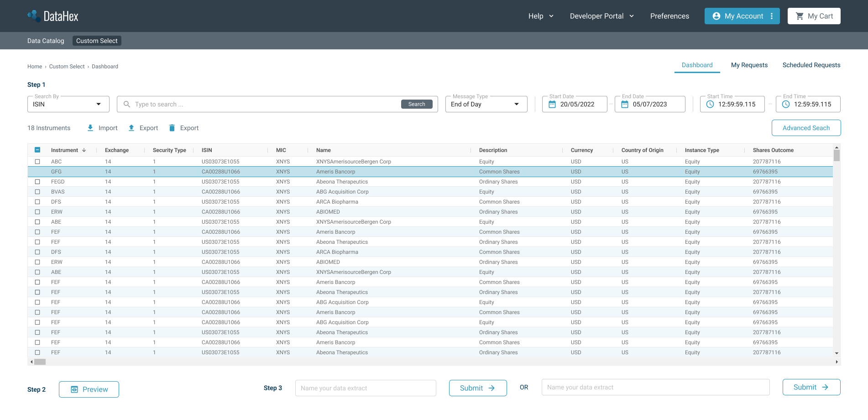Click the arrow on rightmost Submit button
The image size is (868, 420).
pyautogui.click(x=825, y=387)
